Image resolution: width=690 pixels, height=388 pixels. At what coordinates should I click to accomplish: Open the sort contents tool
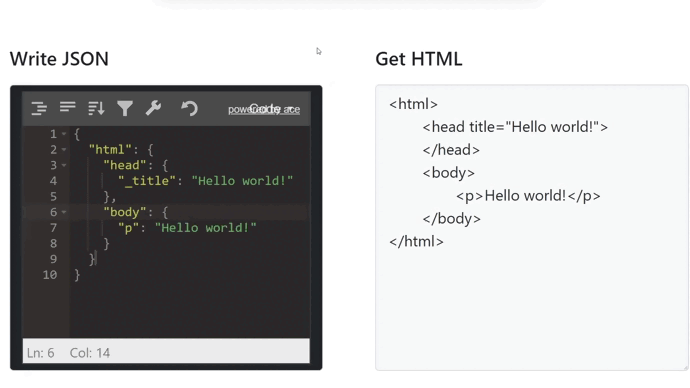[96, 108]
